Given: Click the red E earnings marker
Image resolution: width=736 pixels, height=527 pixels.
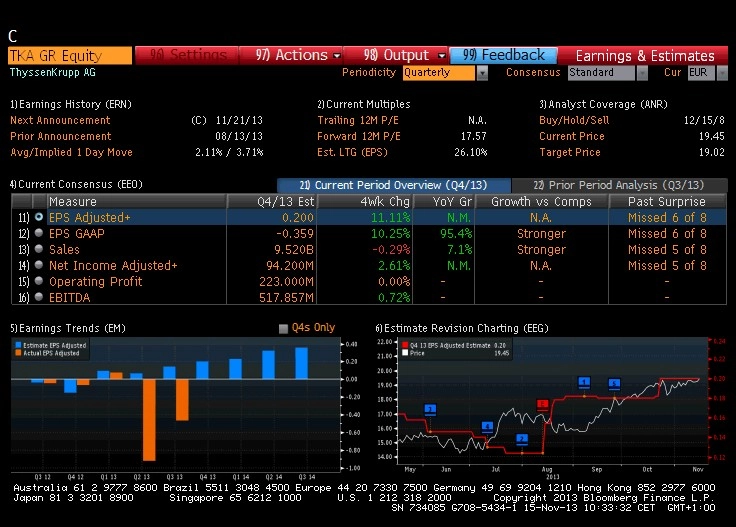Looking at the screenshot, I should (x=542, y=405).
